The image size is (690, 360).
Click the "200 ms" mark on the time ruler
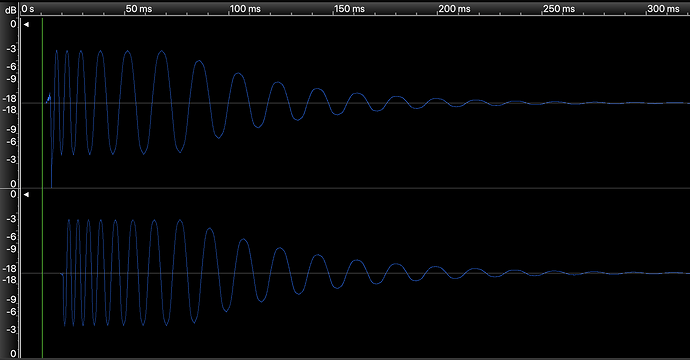click(x=455, y=9)
